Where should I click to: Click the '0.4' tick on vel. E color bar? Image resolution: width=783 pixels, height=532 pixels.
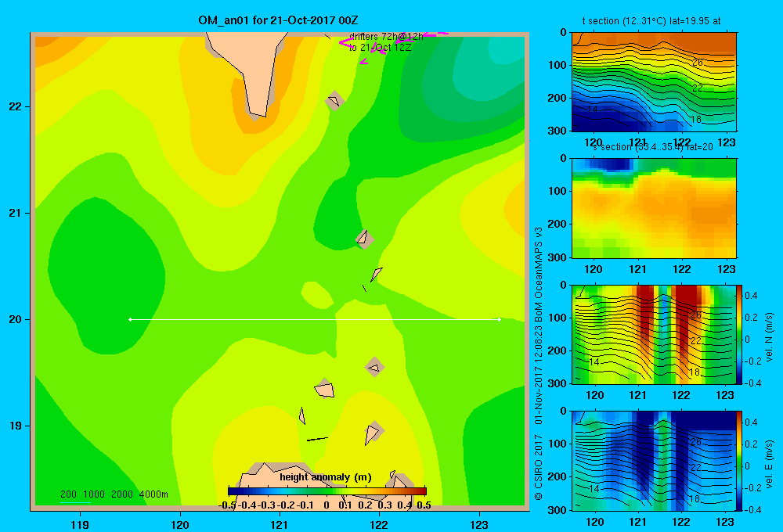coord(751,422)
